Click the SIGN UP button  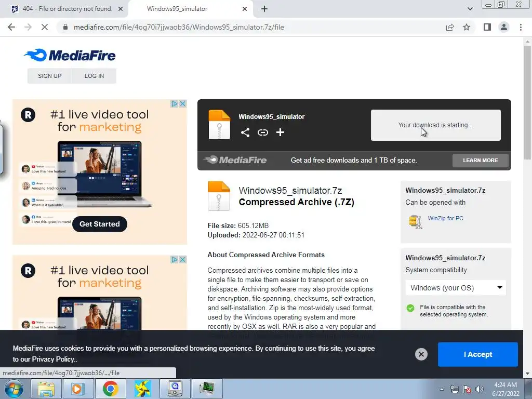point(49,76)
